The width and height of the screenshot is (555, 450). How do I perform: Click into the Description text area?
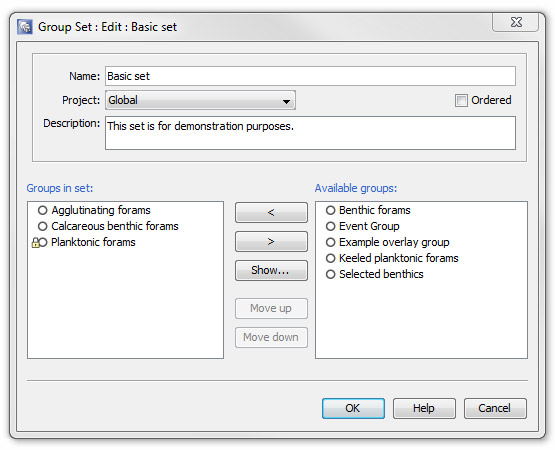(x=310, y=133)
